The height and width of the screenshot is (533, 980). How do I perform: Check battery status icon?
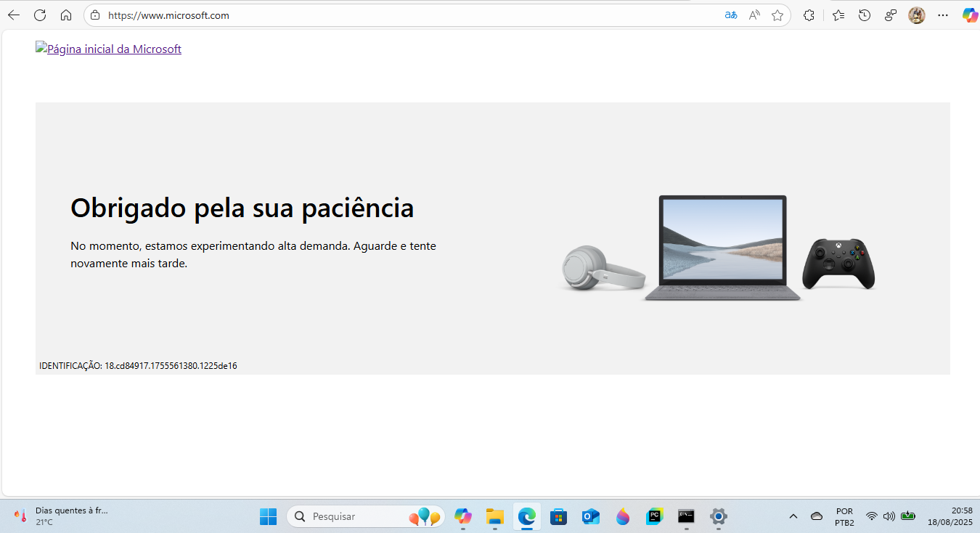coord(908,516)
